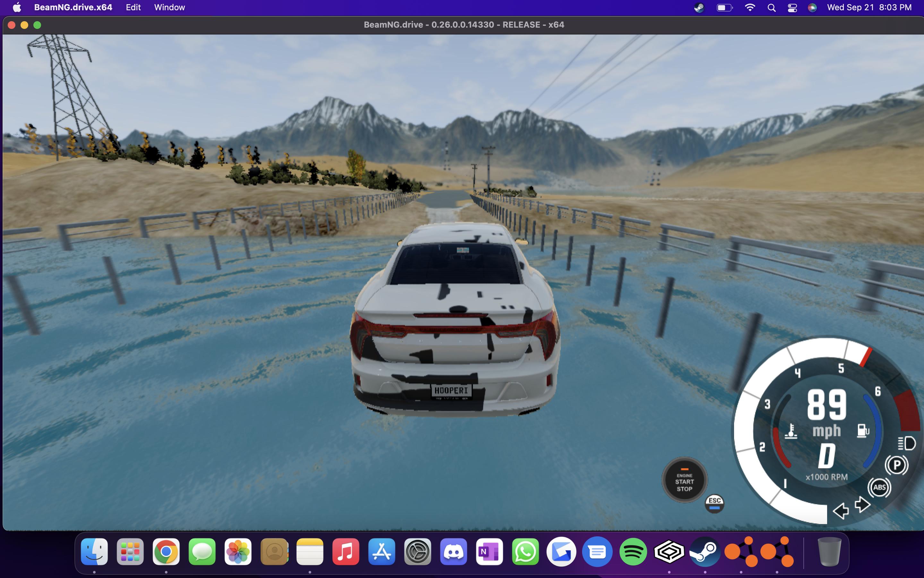
Task: Open OneNote from the dock
Action: click(x=489, y=552)
